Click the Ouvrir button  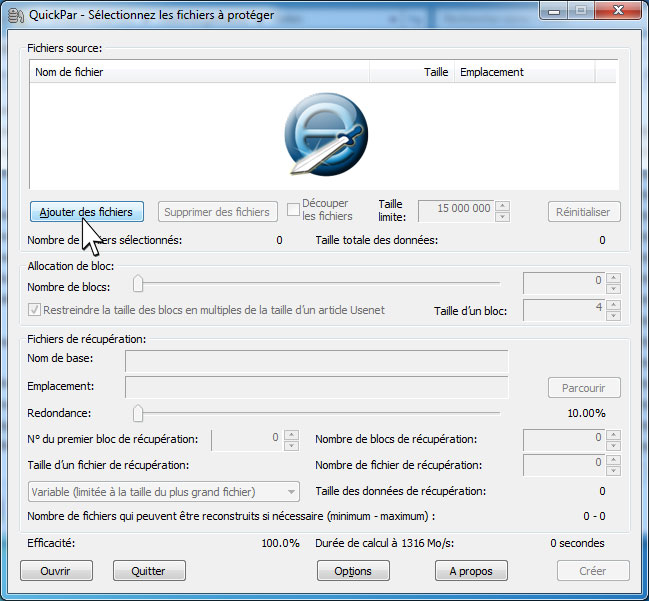pyautogui.click(x=56, y=571)
